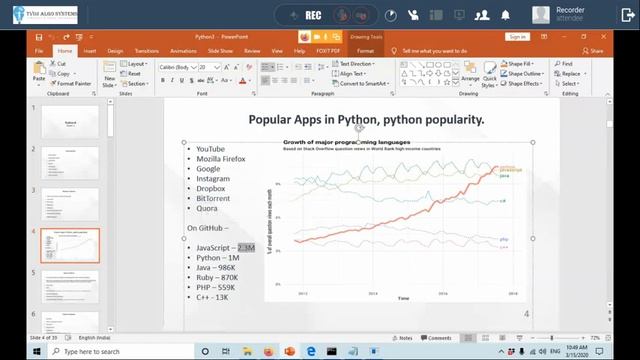Open the File tab

[39, 51]
